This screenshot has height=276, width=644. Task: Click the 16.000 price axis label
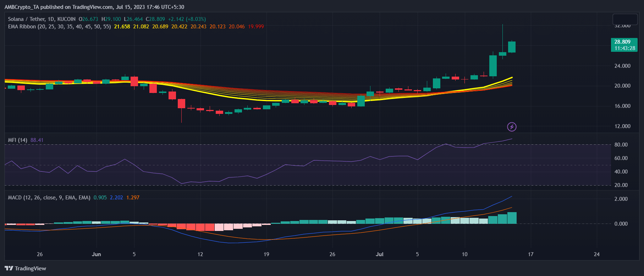tap(623, 106)
